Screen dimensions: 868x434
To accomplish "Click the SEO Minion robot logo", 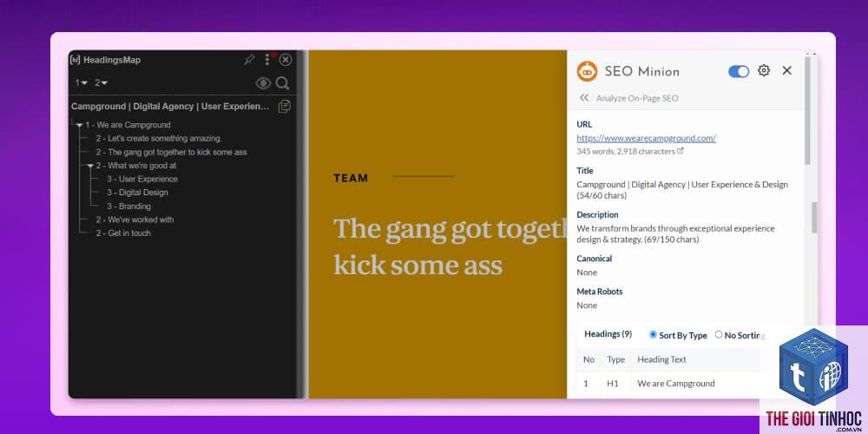I will point(587,71).
